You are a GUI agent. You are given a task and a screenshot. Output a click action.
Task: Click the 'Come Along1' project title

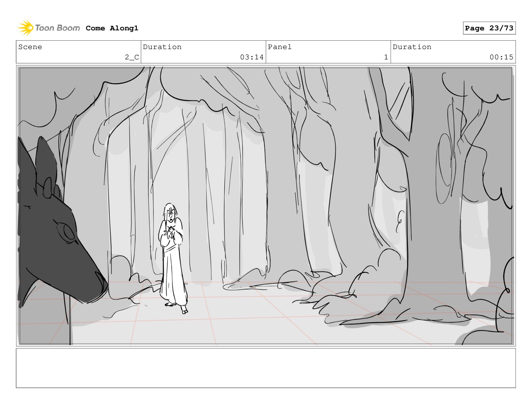click(112, 28)
